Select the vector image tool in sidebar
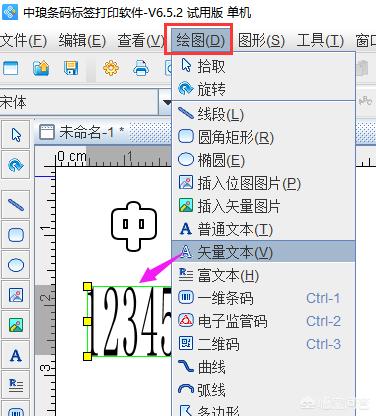The height and width of the screenshot is (416, 376). (16, 325)
